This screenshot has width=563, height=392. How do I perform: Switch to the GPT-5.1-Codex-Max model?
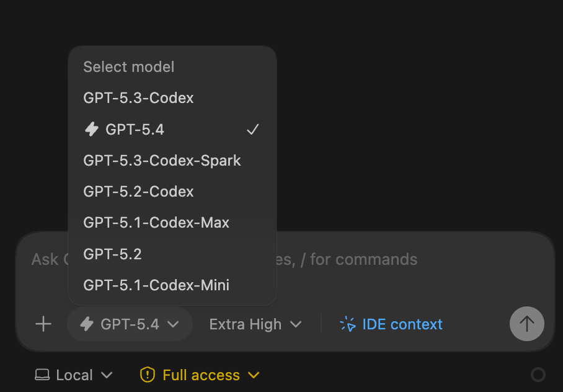156,223
